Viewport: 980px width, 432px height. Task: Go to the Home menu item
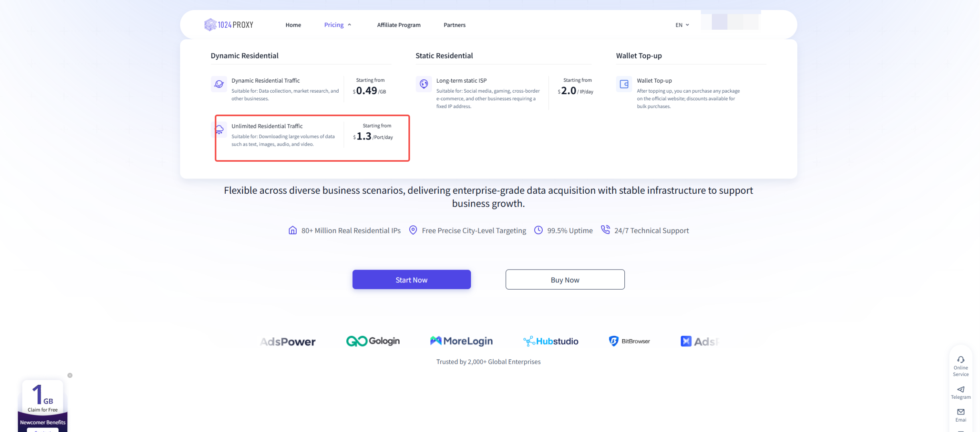click(293, 25)
